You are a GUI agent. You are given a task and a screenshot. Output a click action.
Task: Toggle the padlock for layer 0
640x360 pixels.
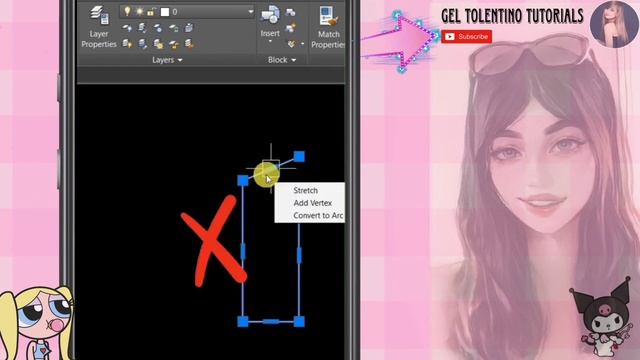pyautogui.click(x=151, y=12)
